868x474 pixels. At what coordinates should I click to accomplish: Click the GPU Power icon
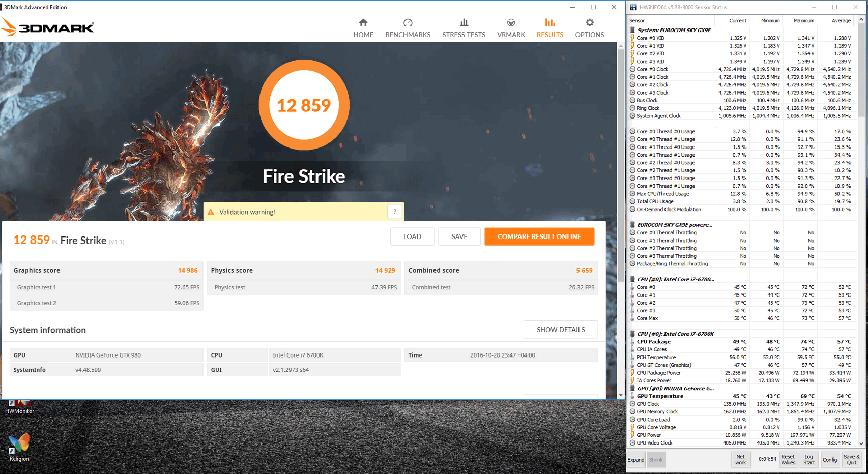(632, 435)
